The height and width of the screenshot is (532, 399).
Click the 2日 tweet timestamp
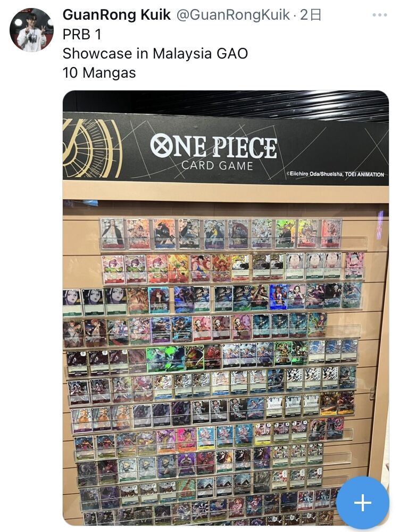[x=311, y=14]
